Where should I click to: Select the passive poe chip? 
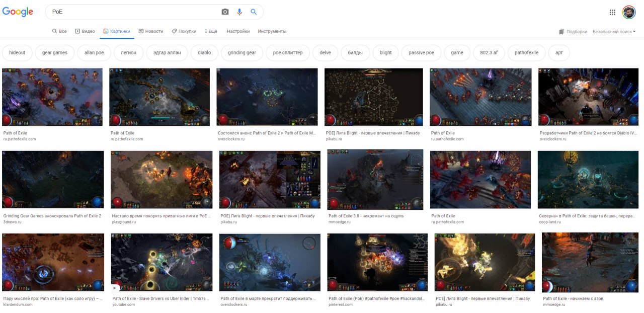click(422, 53)
